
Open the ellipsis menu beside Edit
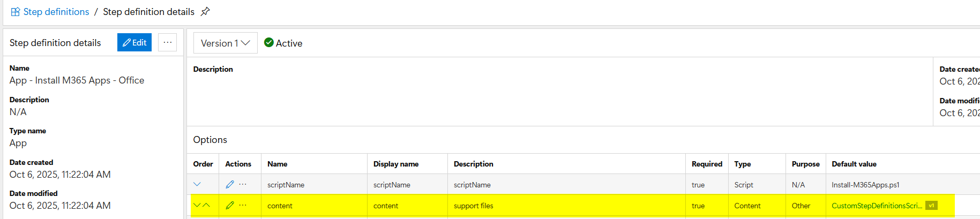167,42
